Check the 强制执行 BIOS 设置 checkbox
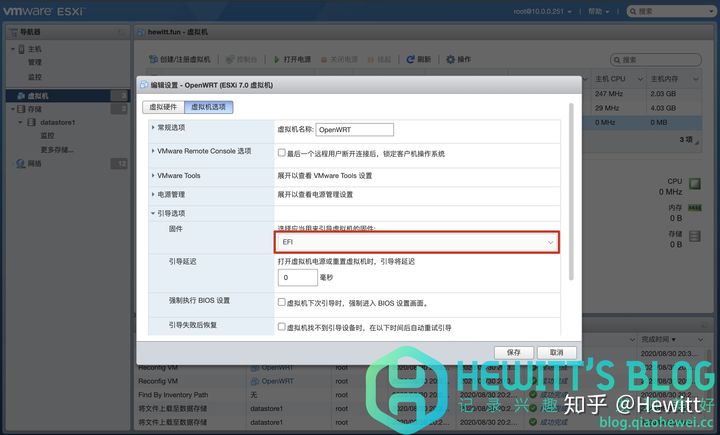The image size is (720, 435). 282,301
